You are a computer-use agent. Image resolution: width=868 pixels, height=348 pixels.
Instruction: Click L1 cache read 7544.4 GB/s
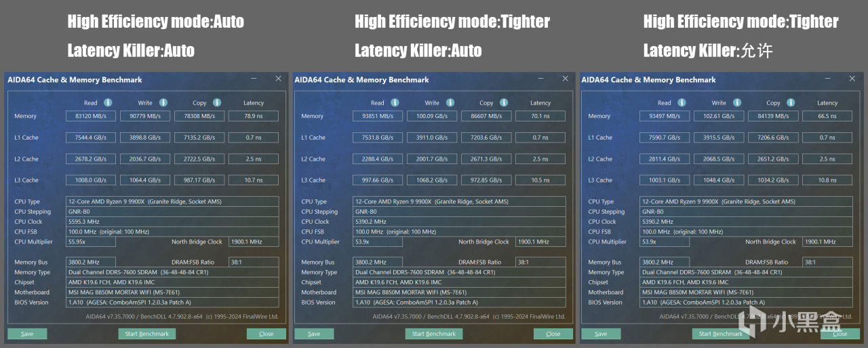pos(91,138)
